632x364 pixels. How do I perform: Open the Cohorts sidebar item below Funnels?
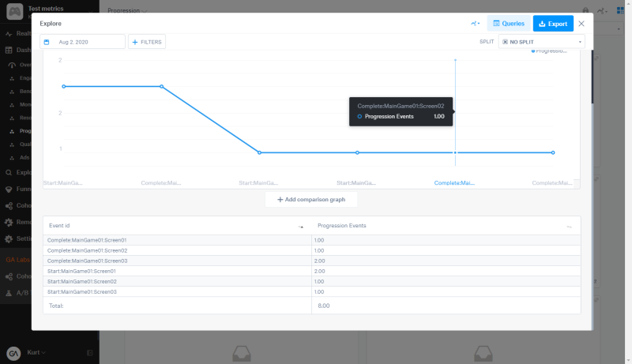tap(18, 205)
